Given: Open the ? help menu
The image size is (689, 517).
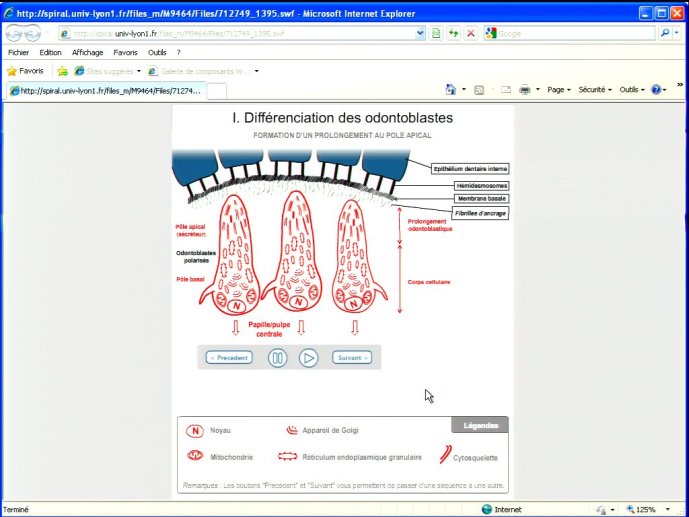Looking at the screenshot, I should (178, 52).
